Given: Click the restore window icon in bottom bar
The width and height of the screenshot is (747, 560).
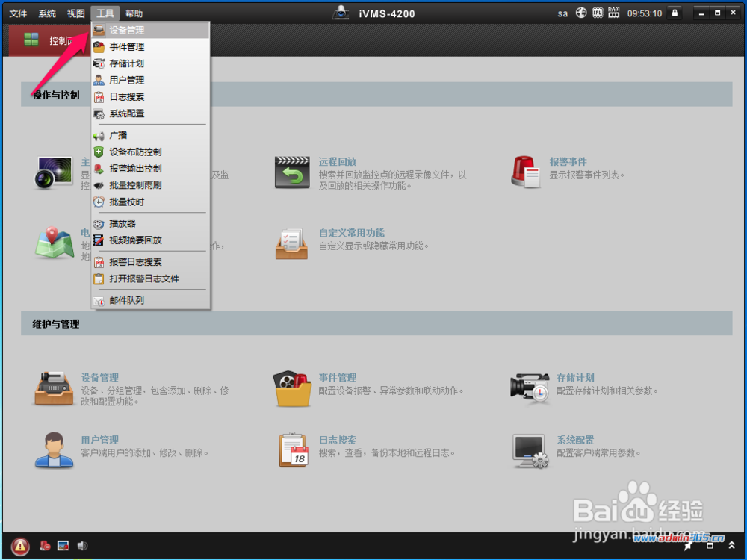Looking at the screenshot, I should (x=710, y=545).
